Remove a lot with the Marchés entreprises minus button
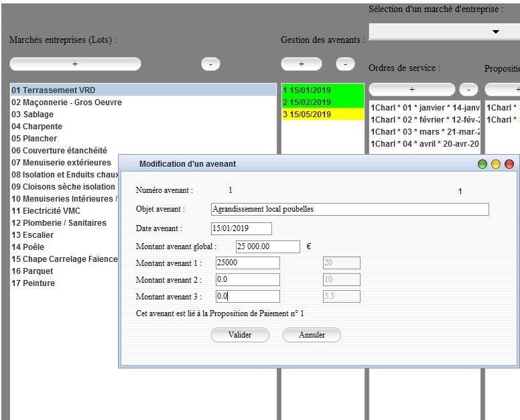520x420 pixels. pyautogui.click(x=210, y=64)
